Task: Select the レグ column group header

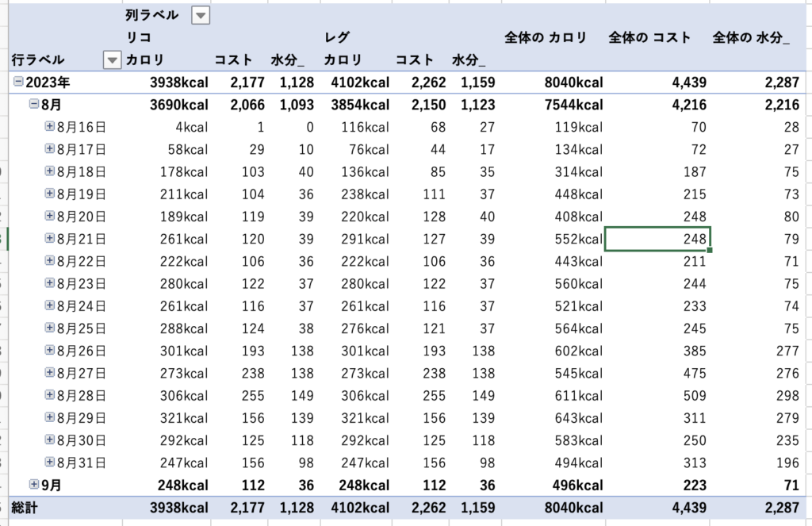Action: click(337, 37)
